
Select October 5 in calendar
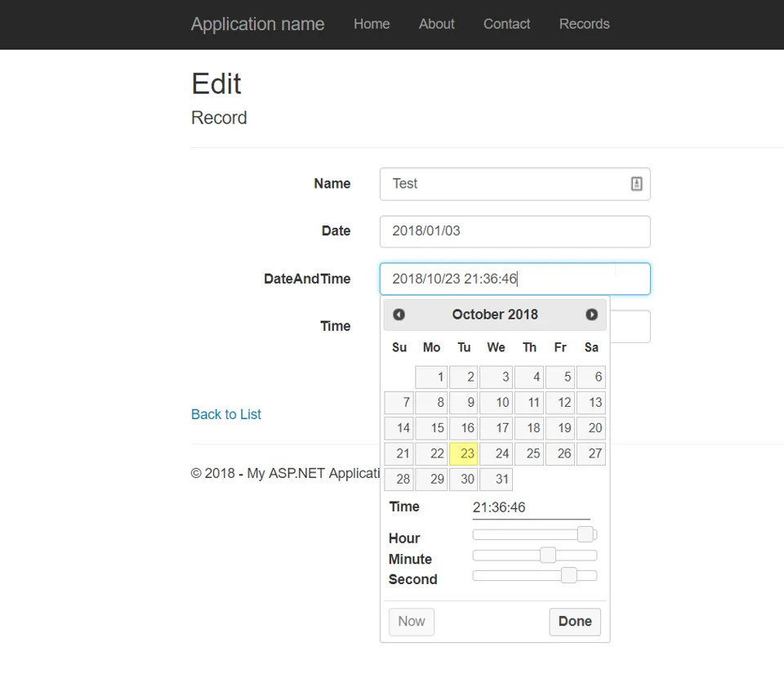pos(560,377)
